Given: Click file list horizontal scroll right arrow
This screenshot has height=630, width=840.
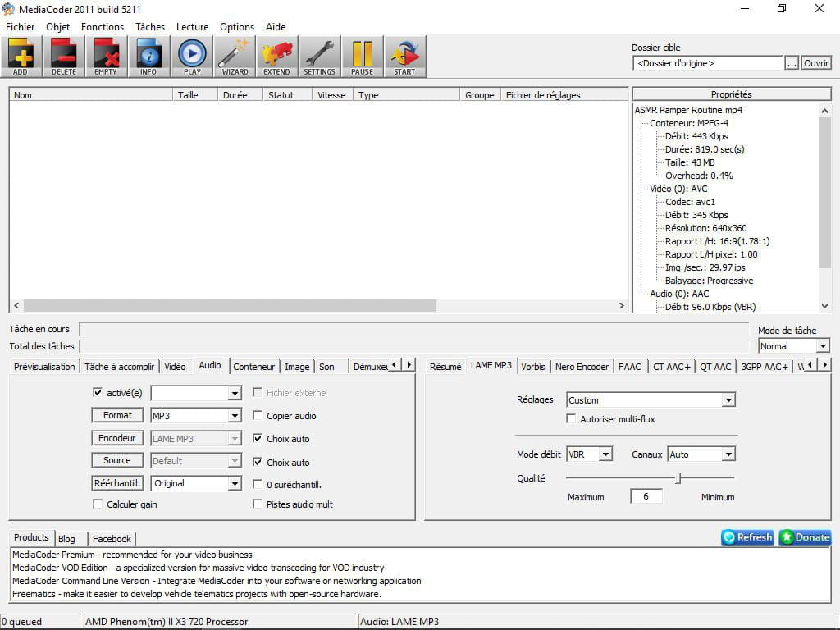Looking at the screenshot, I should click(622, 305).
